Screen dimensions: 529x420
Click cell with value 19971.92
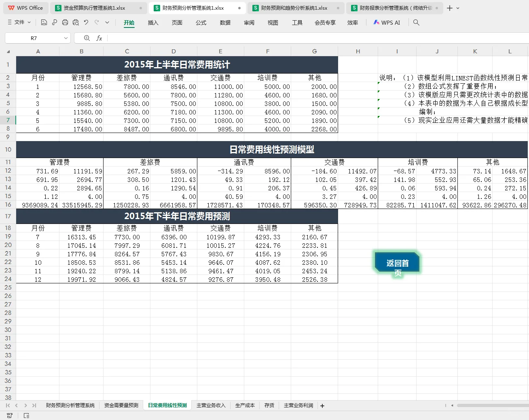(81, 279)
